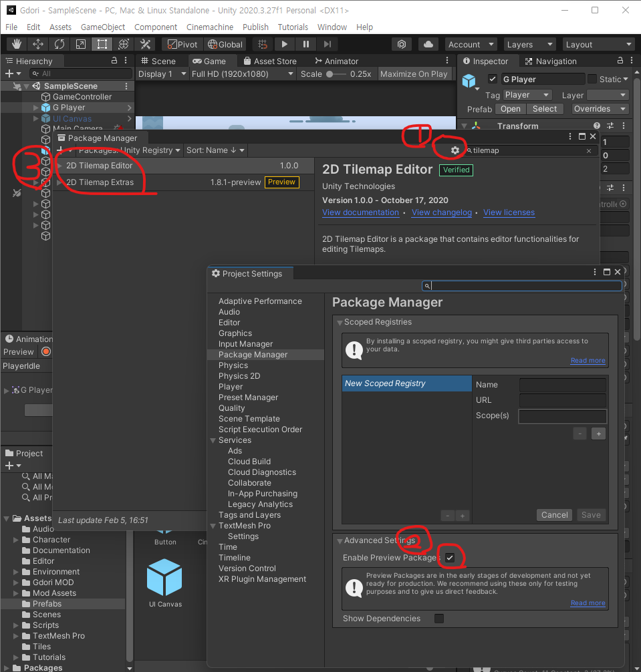Clear the tilemap search text
Screen dimensions: 641x672
click(x=589, y=151)
